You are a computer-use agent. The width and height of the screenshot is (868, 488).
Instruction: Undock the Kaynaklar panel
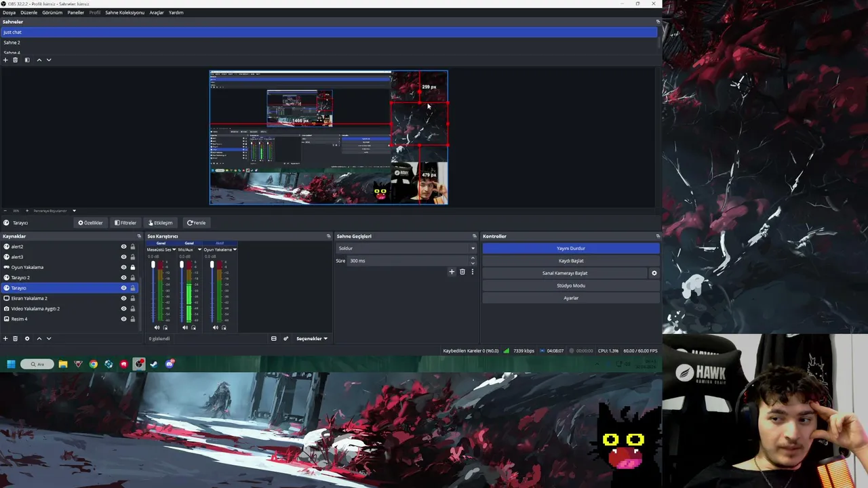click(139, 237)
